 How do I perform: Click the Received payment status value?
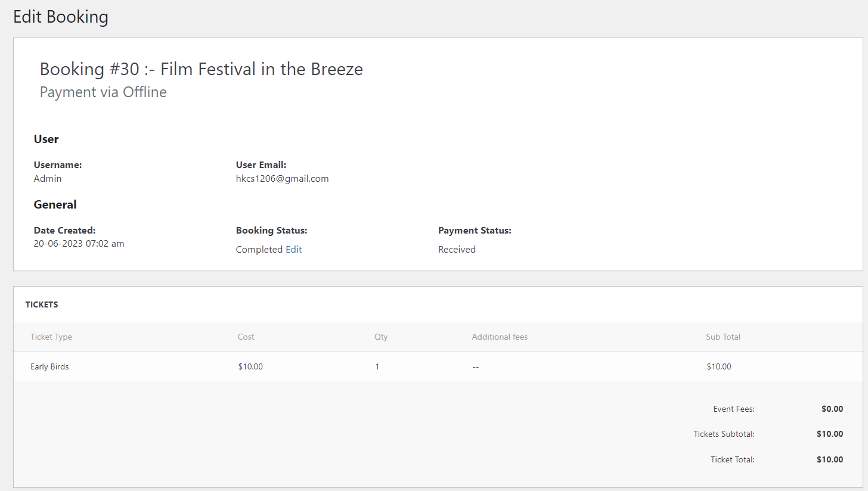coord(457,250)
